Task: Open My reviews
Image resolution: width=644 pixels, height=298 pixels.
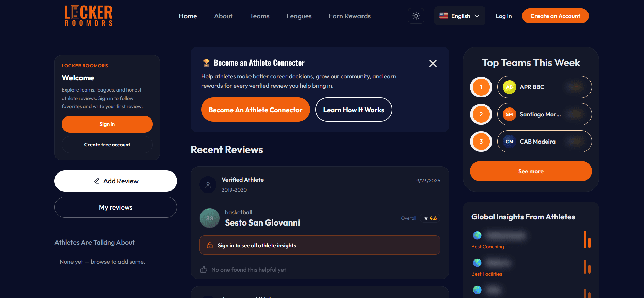Action: (x=116, y=207)
